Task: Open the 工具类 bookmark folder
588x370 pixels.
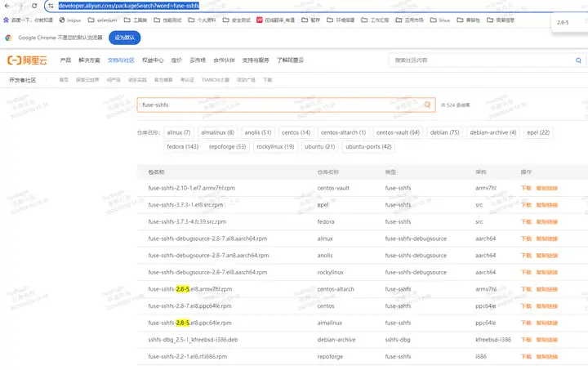Action: pos(136,20)
